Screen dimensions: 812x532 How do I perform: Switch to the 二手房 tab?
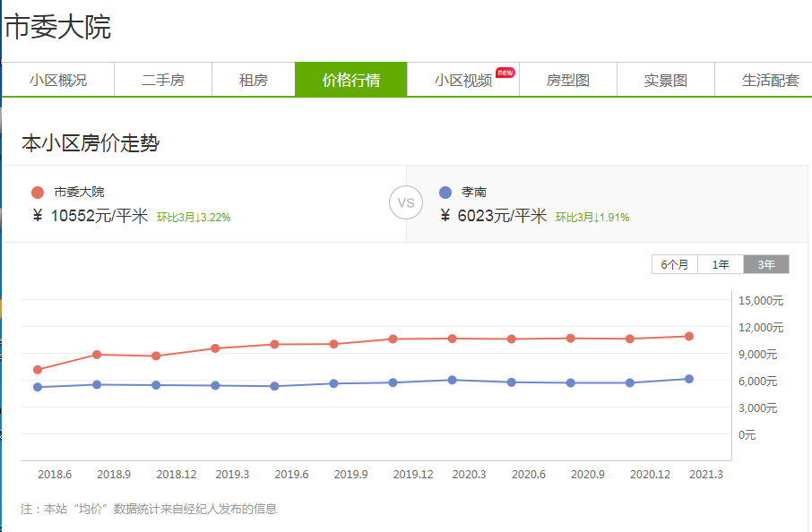tap(163, 80)
